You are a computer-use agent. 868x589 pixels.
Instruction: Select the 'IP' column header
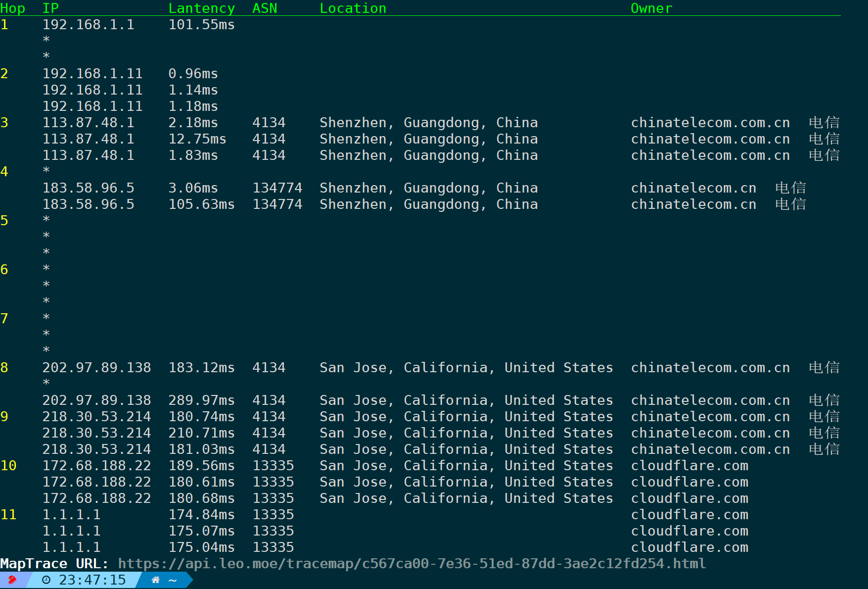50,8
